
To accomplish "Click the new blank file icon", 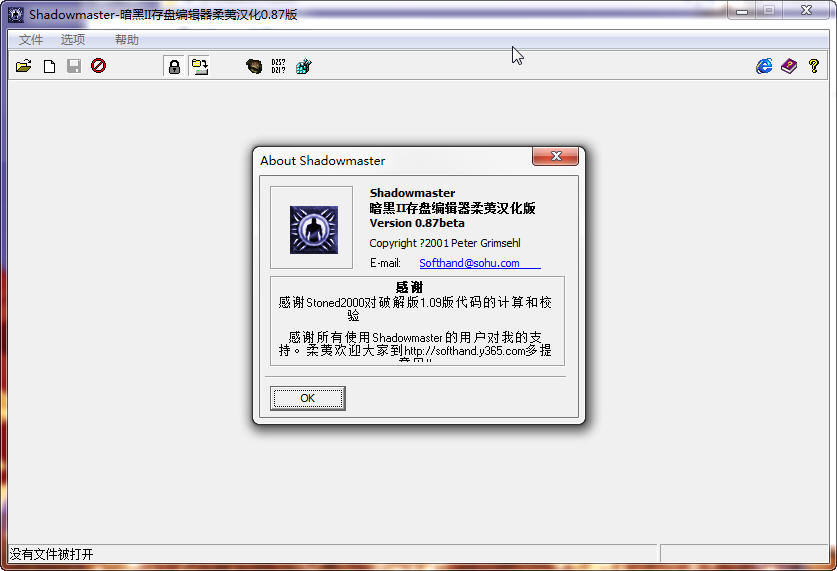I will (49, 66).
